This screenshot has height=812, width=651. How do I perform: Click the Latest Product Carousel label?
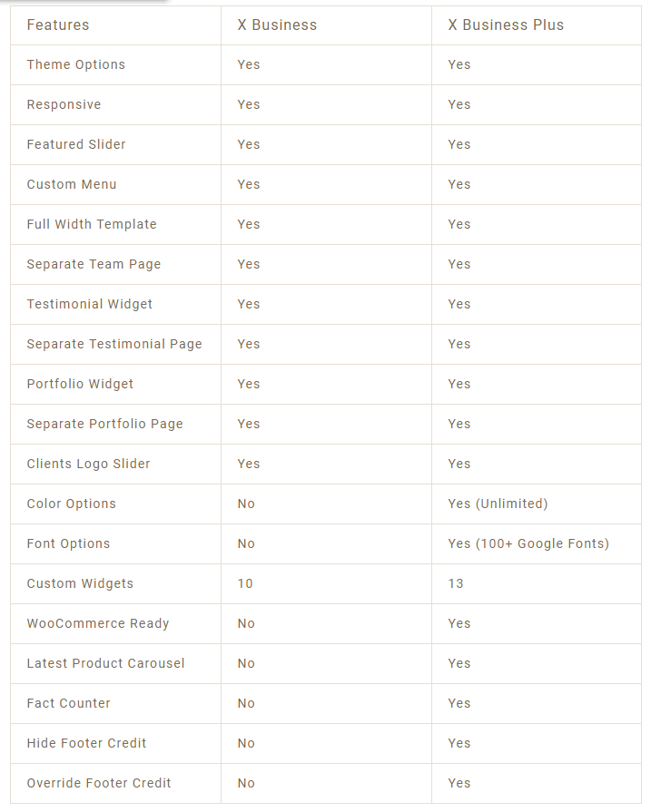(105, 663)
